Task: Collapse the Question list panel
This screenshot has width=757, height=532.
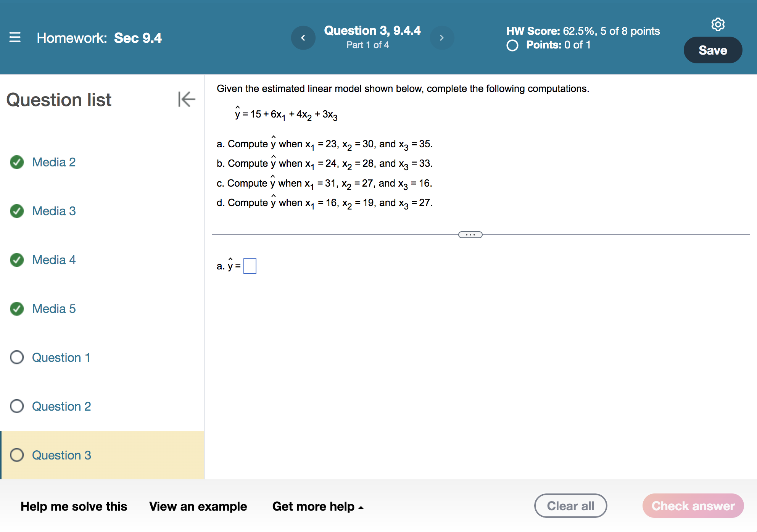Action: click(x=186, y=99)
